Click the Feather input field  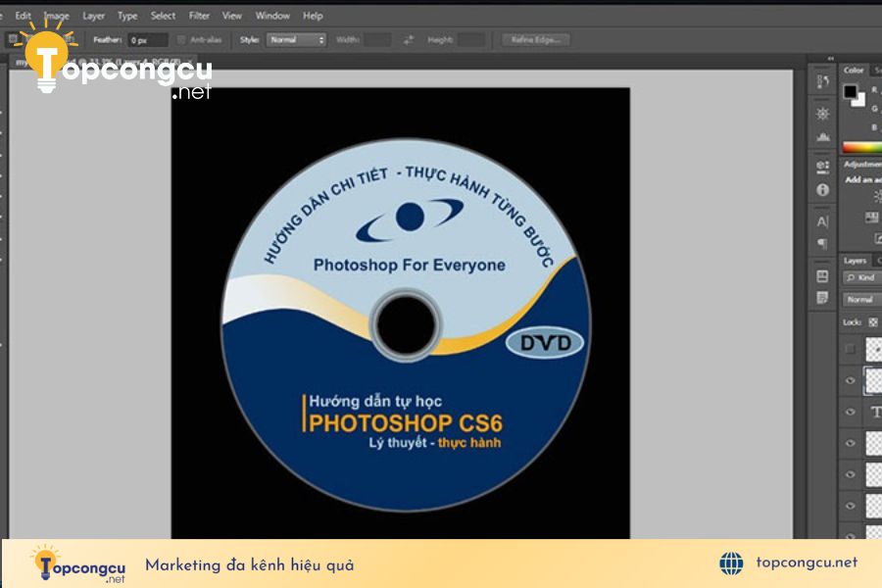[148, 40]
